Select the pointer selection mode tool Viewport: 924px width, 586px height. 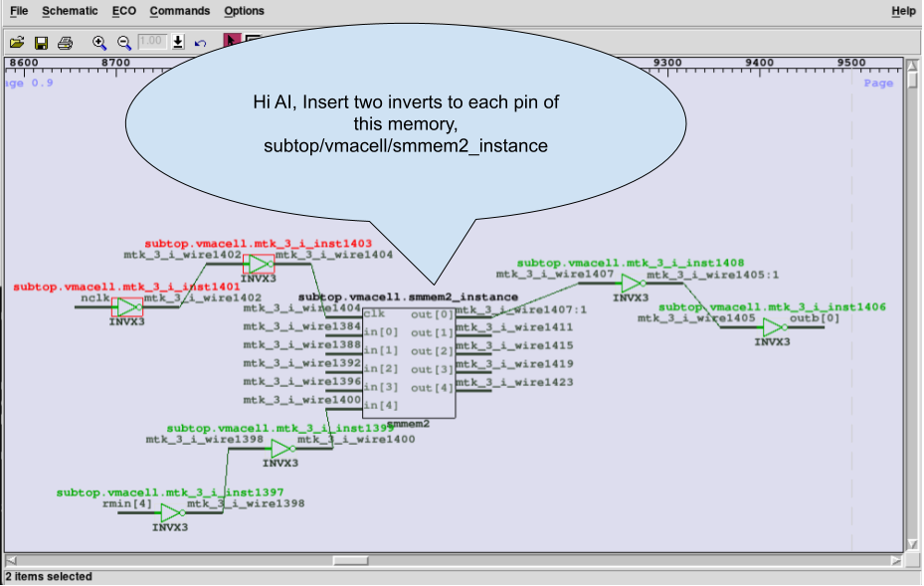click(231, 42)
